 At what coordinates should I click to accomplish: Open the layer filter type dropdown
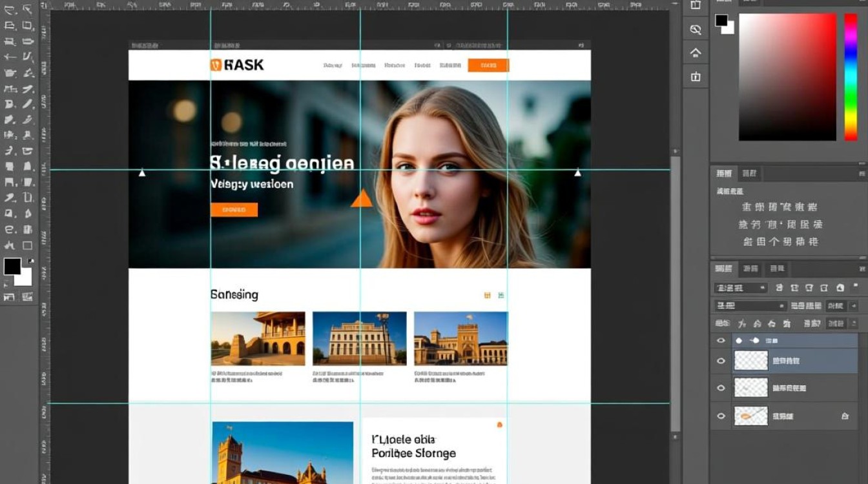740,288
